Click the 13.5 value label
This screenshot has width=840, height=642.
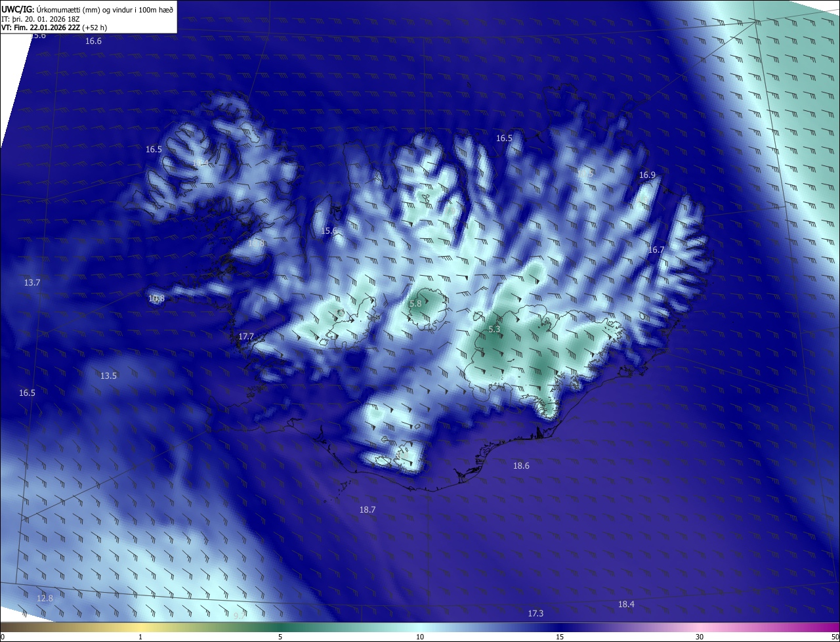click(109, 376)
